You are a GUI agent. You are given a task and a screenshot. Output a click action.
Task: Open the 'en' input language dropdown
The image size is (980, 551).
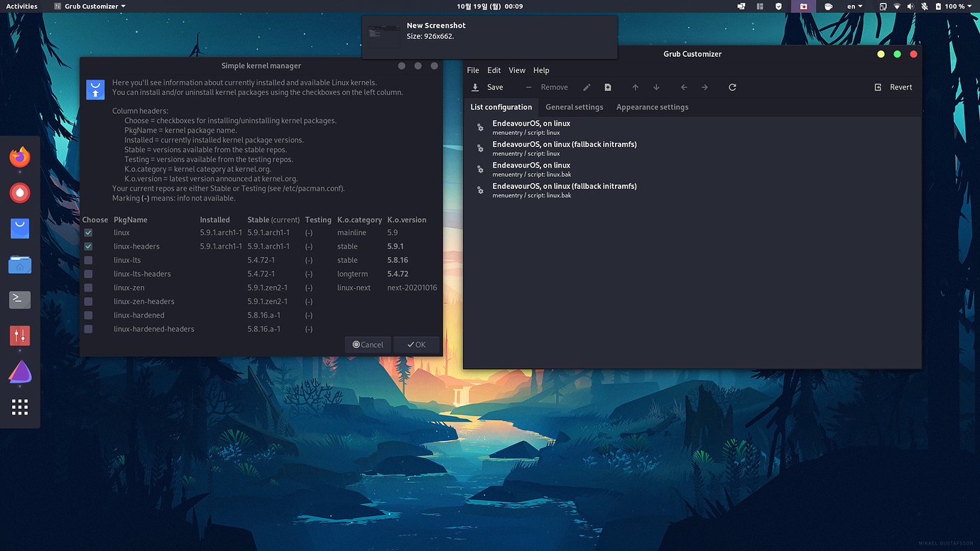[855, 6]
